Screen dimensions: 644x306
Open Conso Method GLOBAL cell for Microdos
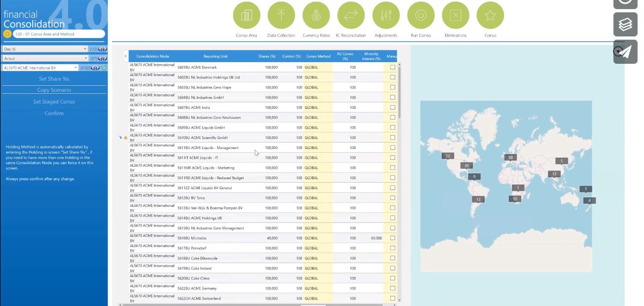pyautogui.click(x=318, y=238)
